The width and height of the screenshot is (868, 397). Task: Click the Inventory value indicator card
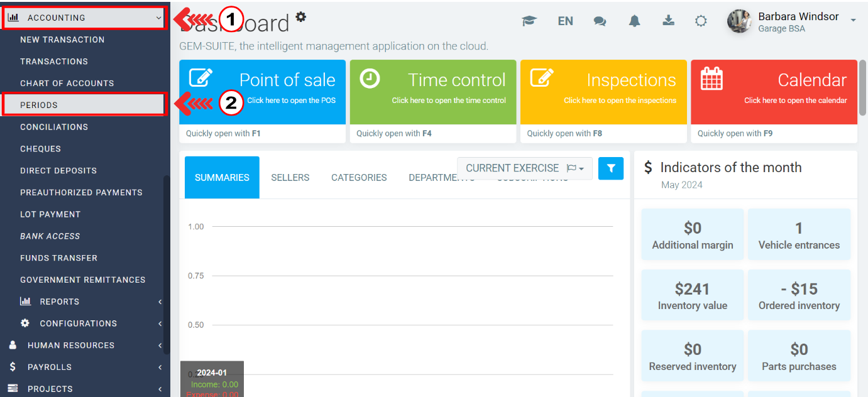692,295
